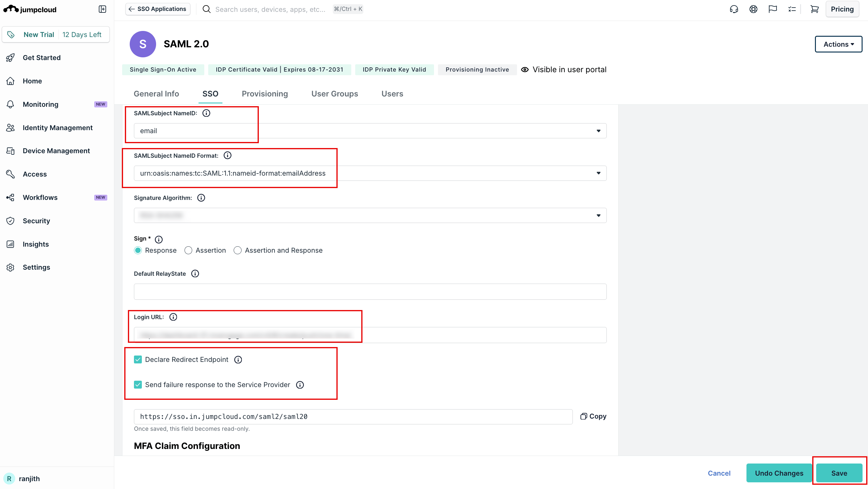868x489 pixels.
Task: Collapse the sidebar with the panel icon
Action: pyautogui.click(x=102, y=9)
